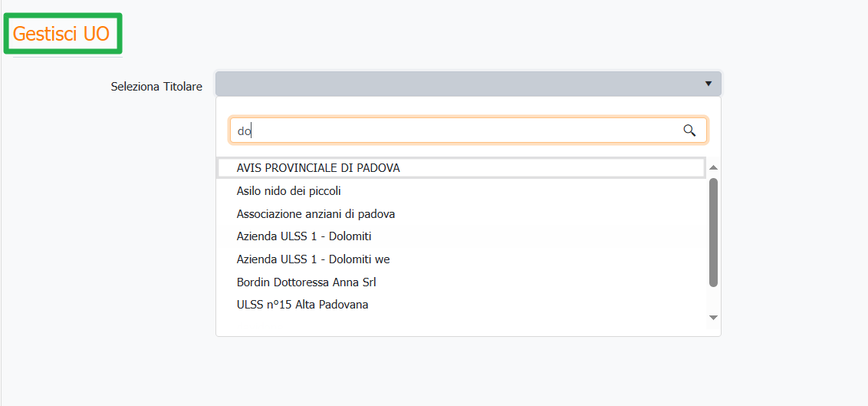Click the results list scrollbar thumb

pyautogui.click(x=713, y=230)
